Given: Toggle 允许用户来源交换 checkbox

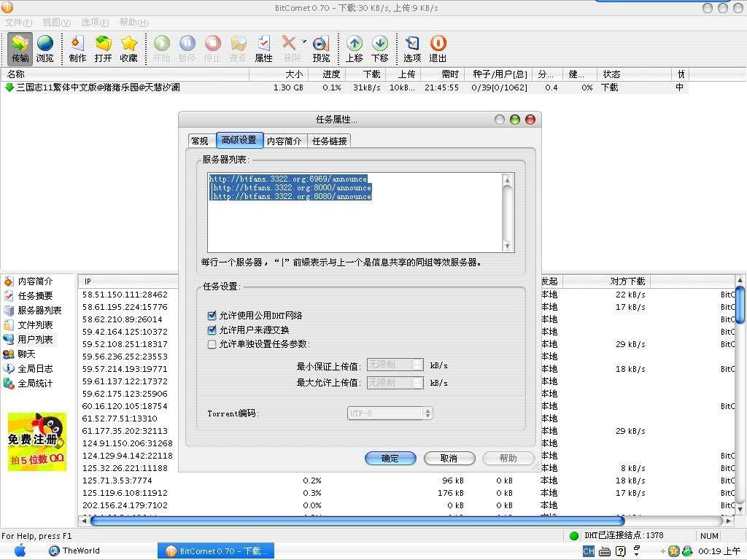Looking at the screenshot, I should (212, 330).
